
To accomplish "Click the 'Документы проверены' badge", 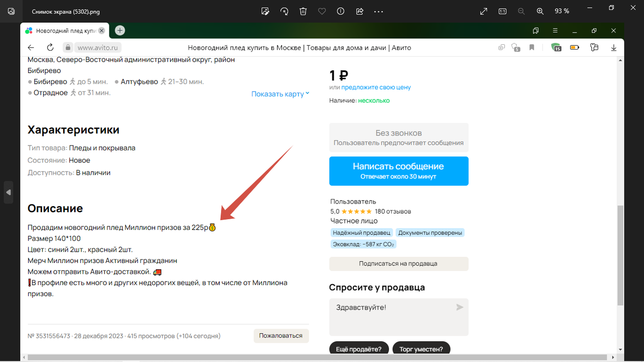I will [x=429, y=233].
